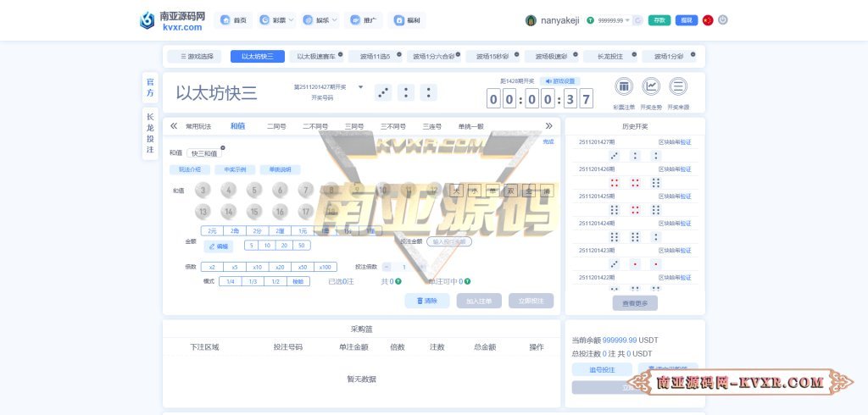Open the 娱乐 entertainment dropdown menu
868x415 pixels.
pyautogui.click(x=320, y=20)
